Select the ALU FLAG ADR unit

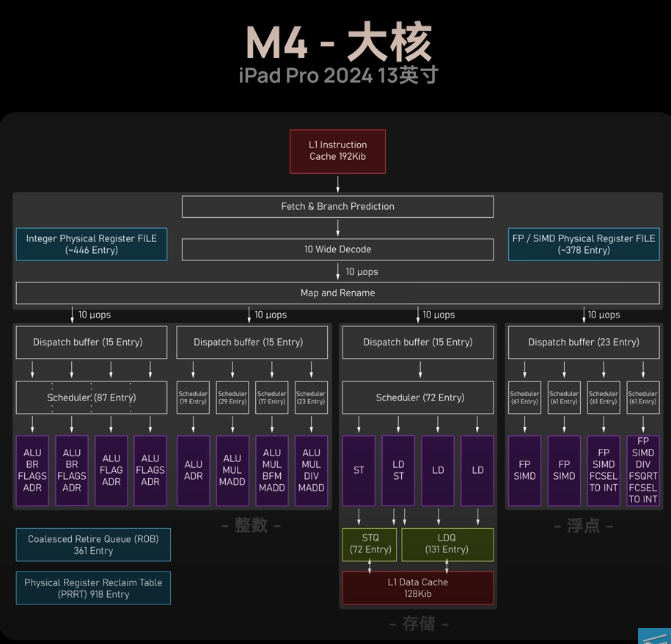tap(111, 471)
